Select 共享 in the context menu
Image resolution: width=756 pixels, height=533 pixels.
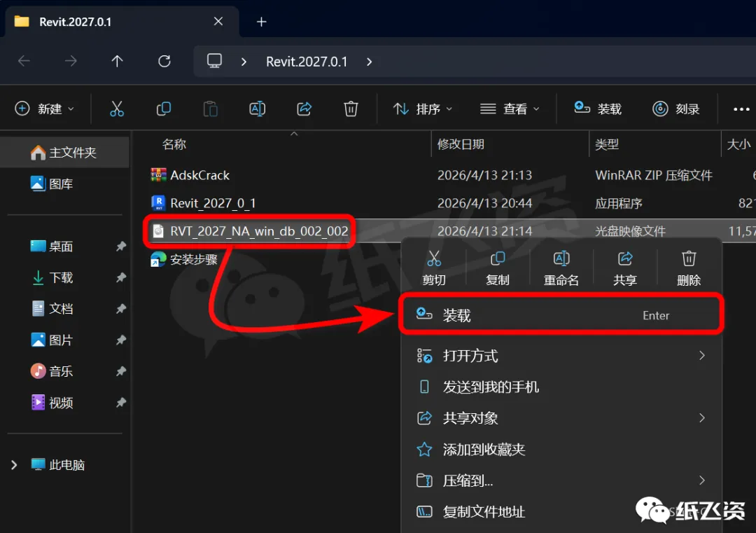pos(625,269)
